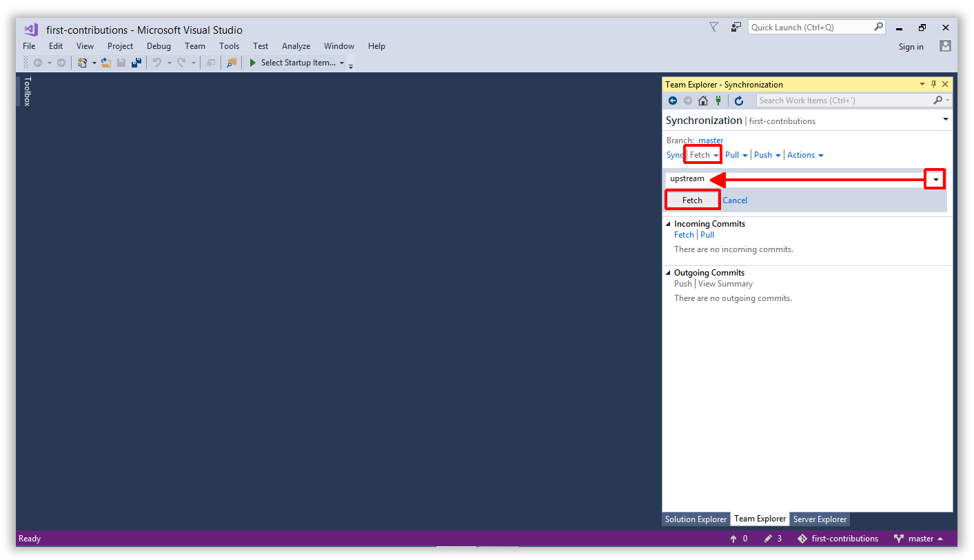Viewport: 974px width, 560px height.
Task: Click the master link after Branch label
Action: [x=711, y=141]
